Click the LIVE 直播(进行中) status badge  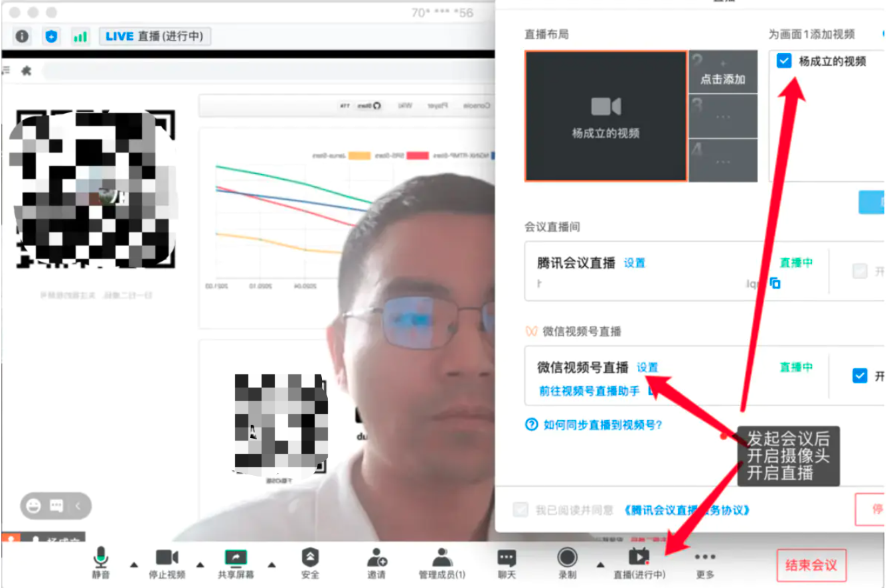point(155,36)
